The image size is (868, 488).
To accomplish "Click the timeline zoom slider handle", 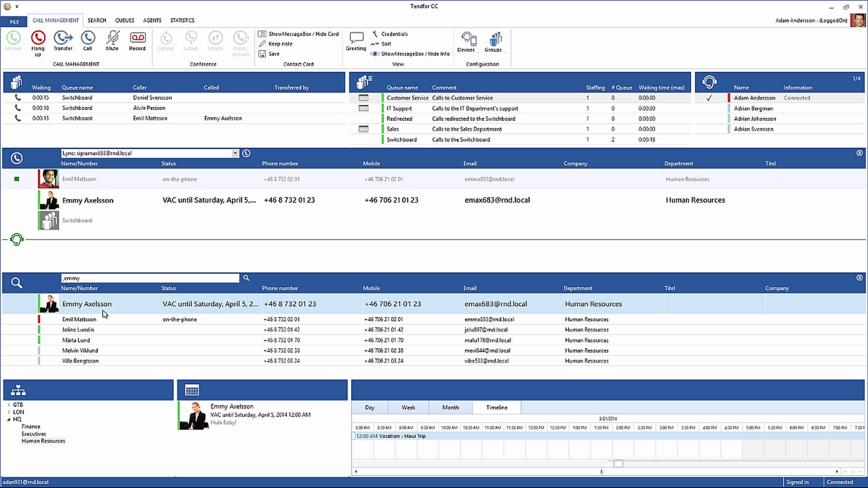I will (x=618, y=464).
